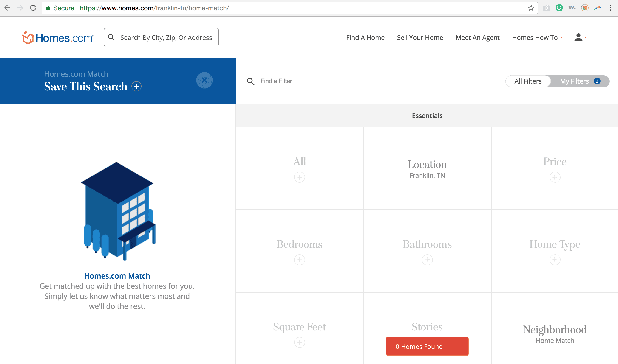Add the Square Feet filter plus icon
This screenshot has width=618, height=364.
[300, 342]
